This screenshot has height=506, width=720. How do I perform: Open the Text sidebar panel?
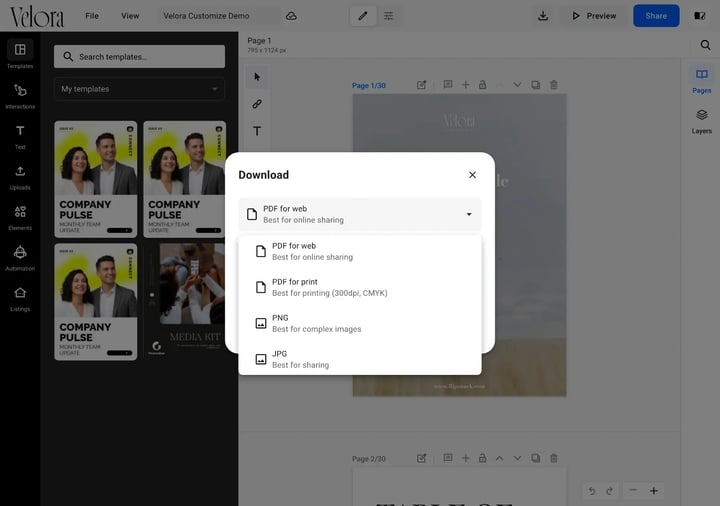[x=20, y=136]
